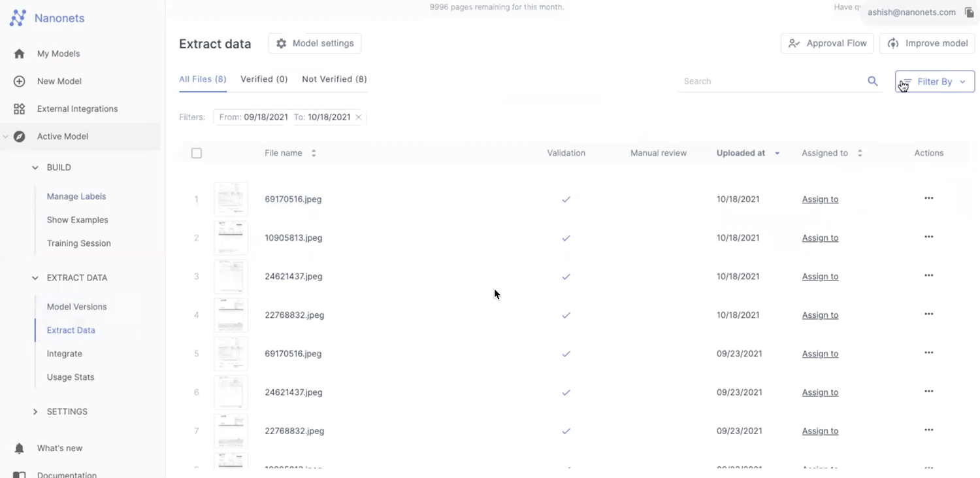Screen dimensions: 980x478
Task: Click Assign to for 10905813.jpeg
Action: tap(820, 238)
